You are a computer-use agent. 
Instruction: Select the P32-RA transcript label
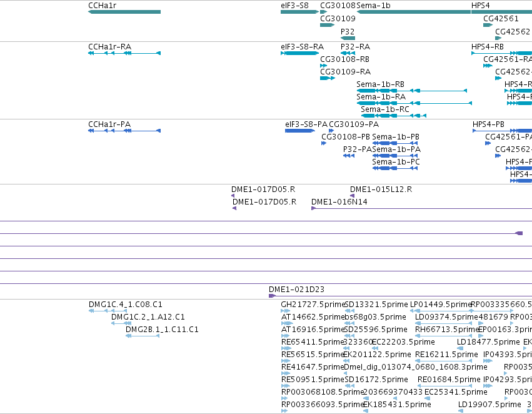coord(355,46)
